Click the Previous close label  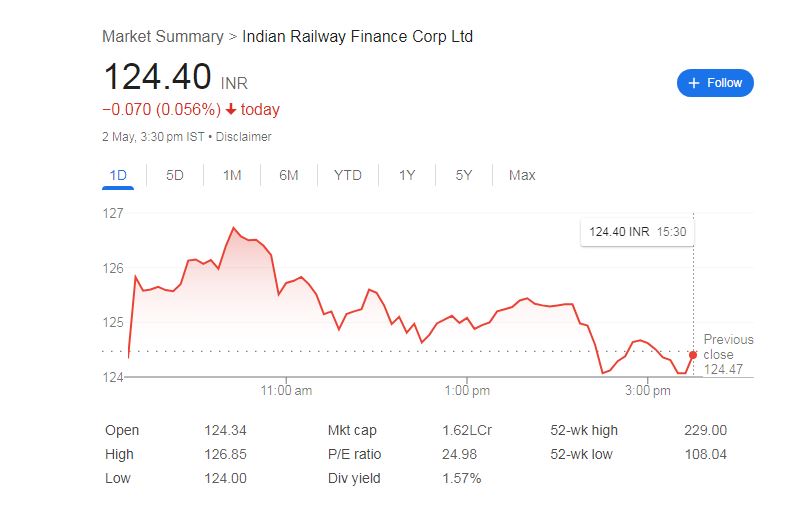(728, 347)
